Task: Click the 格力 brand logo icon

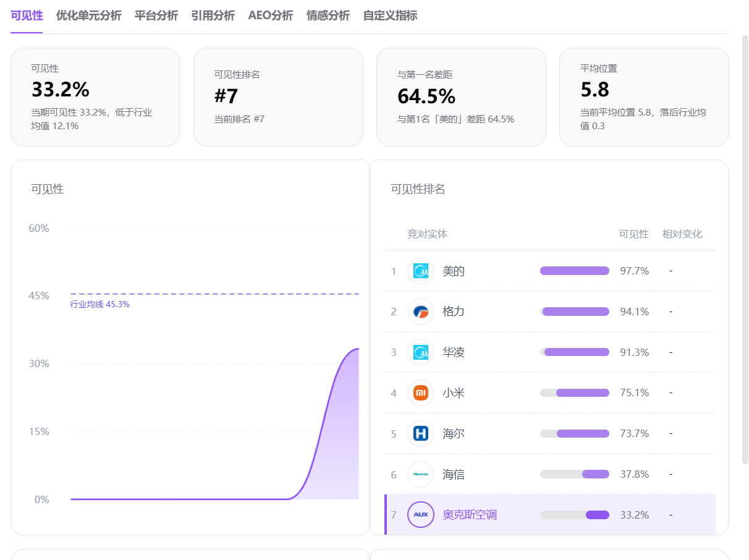Action: click(421, 312)
